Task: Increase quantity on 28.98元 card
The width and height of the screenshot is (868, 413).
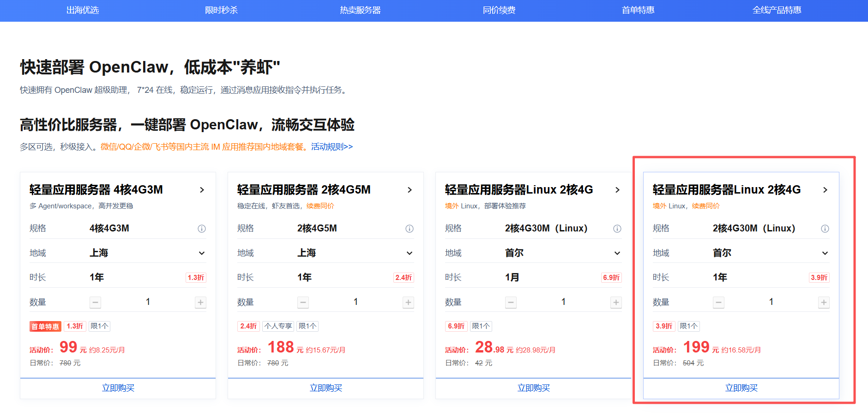Action: coord(616,303)
